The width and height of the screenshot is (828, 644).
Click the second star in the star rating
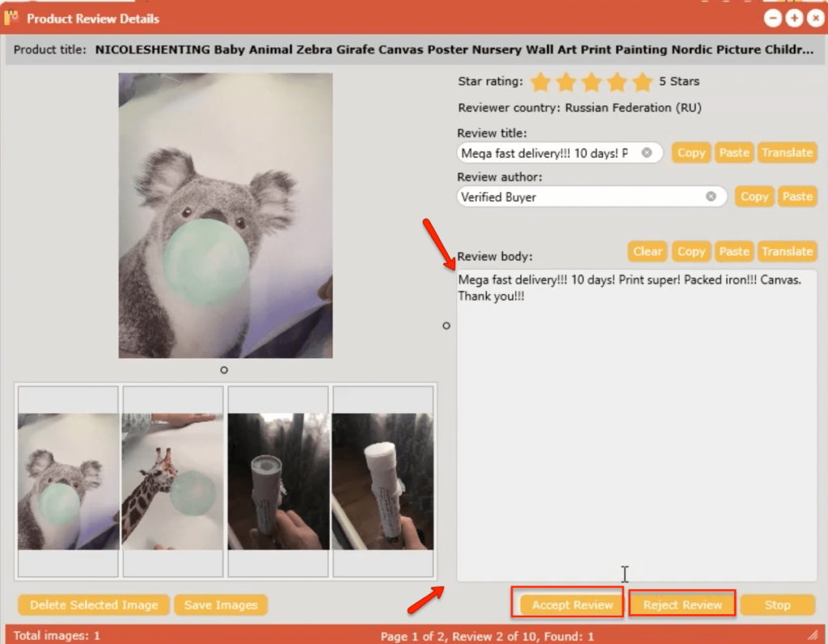coord(566,82)
